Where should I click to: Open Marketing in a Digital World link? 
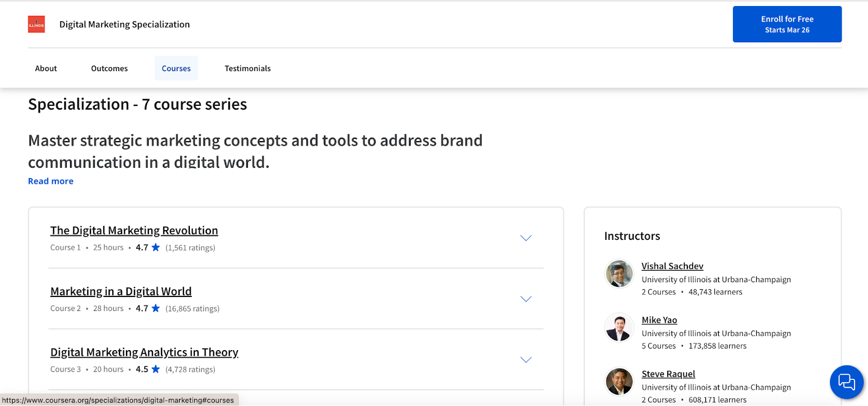click(121, 291)
